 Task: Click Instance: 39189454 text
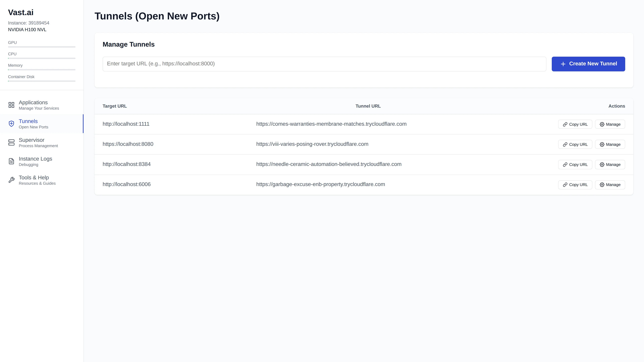click(29, 23)
